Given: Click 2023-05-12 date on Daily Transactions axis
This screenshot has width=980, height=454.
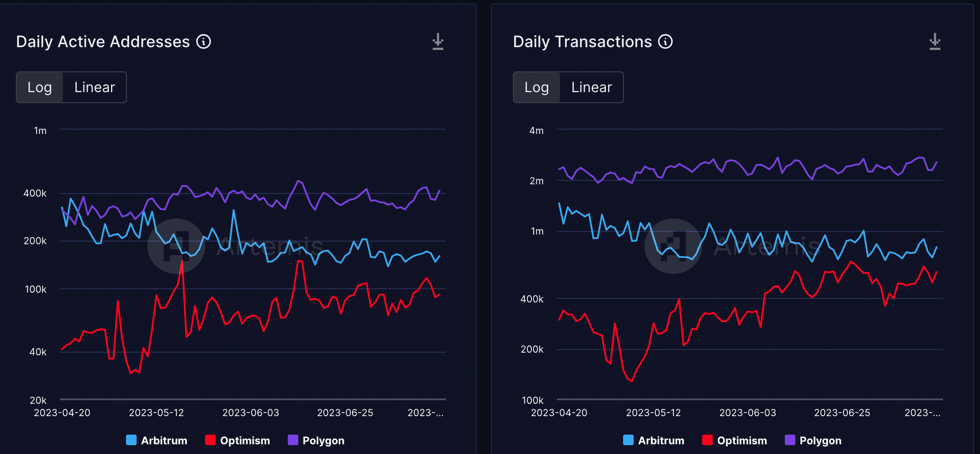Looking at the screenshot, I should coord(653,413).
